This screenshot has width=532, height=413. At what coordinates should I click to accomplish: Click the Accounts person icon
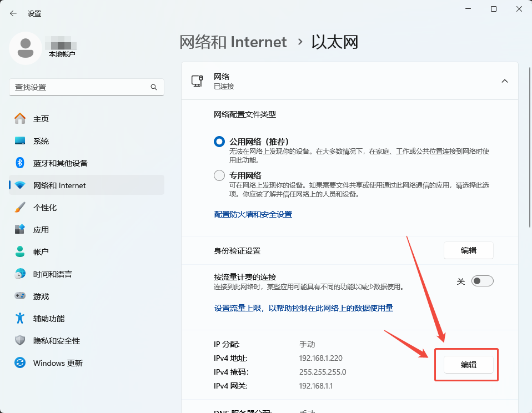(20, 251)
